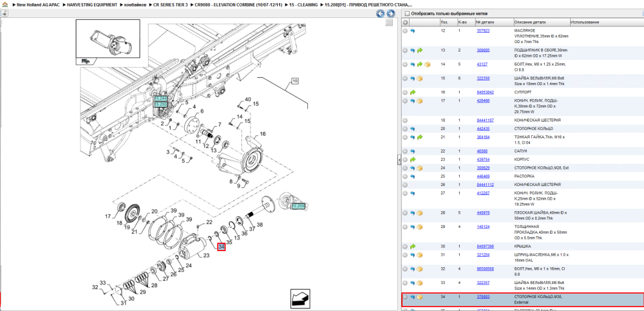
Task: Toggle select circle for position 13 row
Action: pos(405,50)
